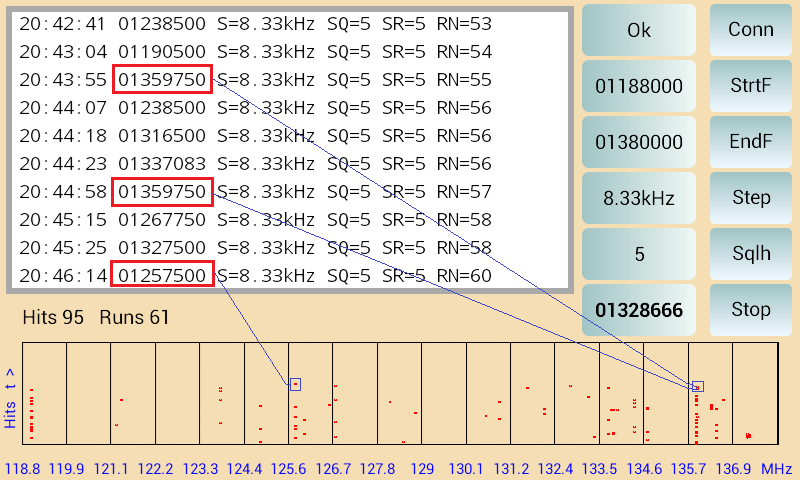Click the 121.1 MHz axis label
Image resolution: width=800 pixels, height=480 pixels.
tap(111, 469)
